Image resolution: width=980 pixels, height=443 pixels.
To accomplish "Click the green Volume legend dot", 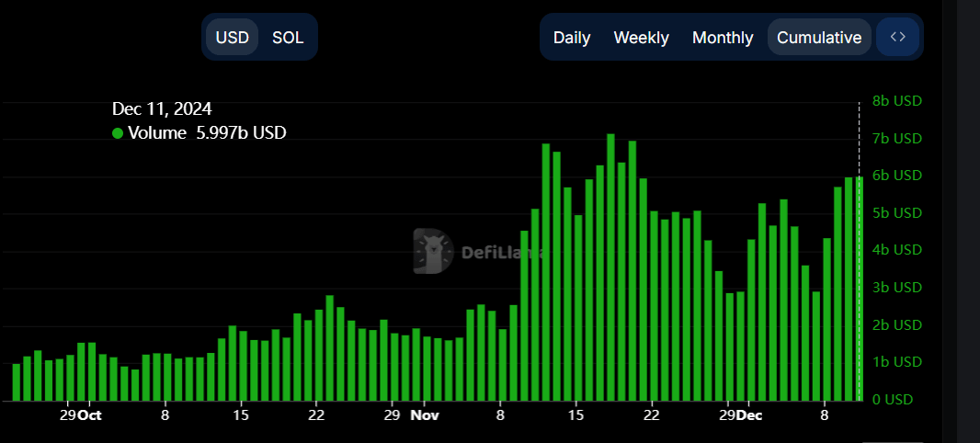I will click(118, 133).
